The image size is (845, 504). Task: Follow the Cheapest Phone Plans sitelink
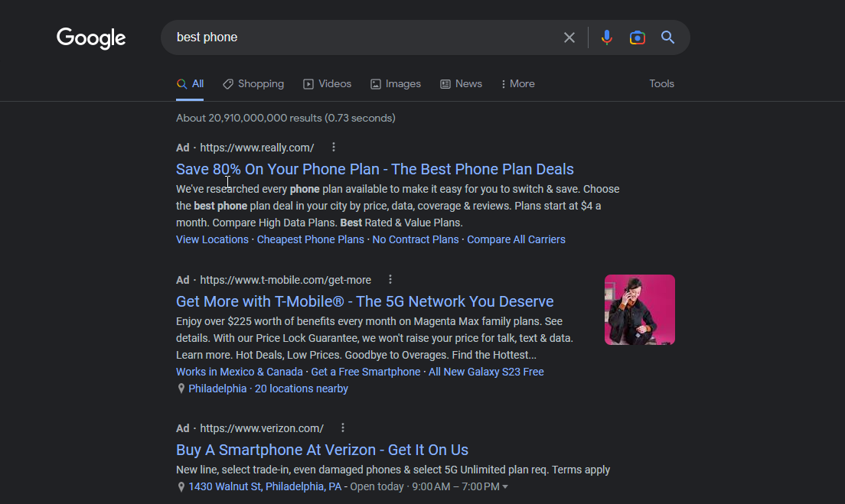click(311, 239)
